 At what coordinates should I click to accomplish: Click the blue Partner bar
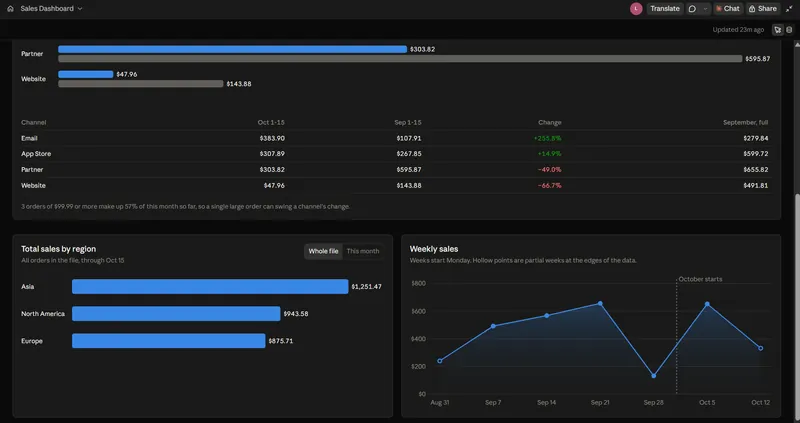click(233, 49)
